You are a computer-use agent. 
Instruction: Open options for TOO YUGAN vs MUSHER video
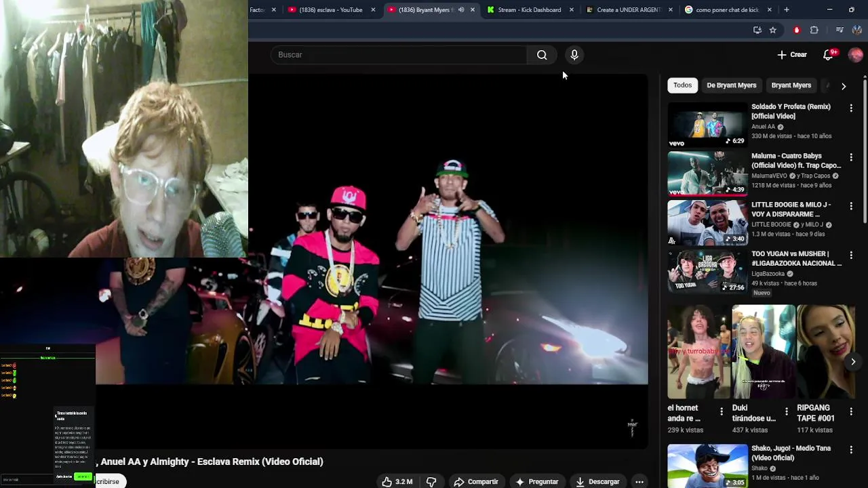851,255
